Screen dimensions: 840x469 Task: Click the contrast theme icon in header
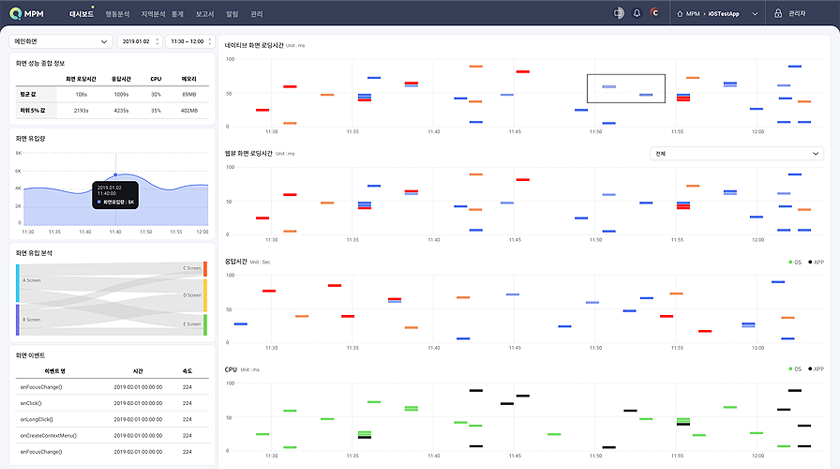point(618,14)
